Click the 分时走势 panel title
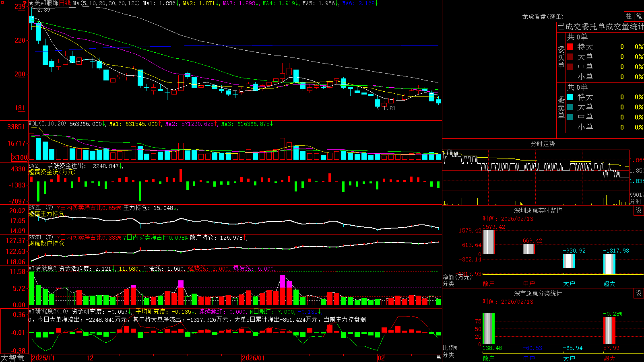The width and height of the screenshot is (644, 362). click(x=543, y=144)
